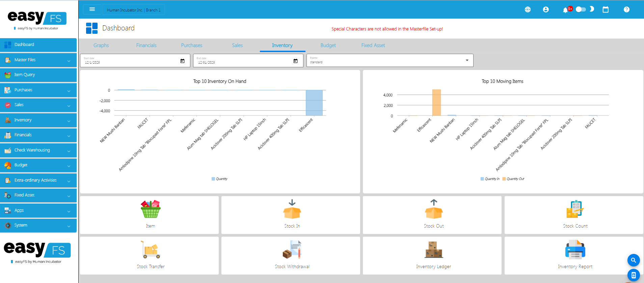Image resolution: width=644 pixels, height=283 pixels.
Task: Click the user account profile icon
Action: pyautogui.click(x=546, y=10)
